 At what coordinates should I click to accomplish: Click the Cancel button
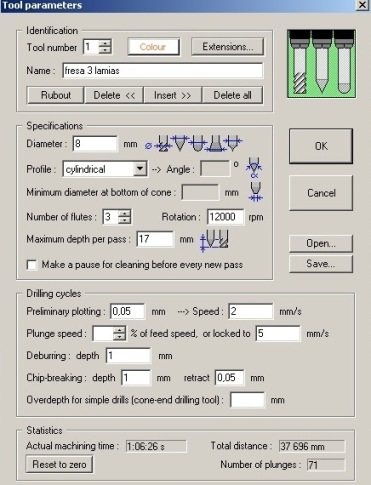click(x=321, y=193)
